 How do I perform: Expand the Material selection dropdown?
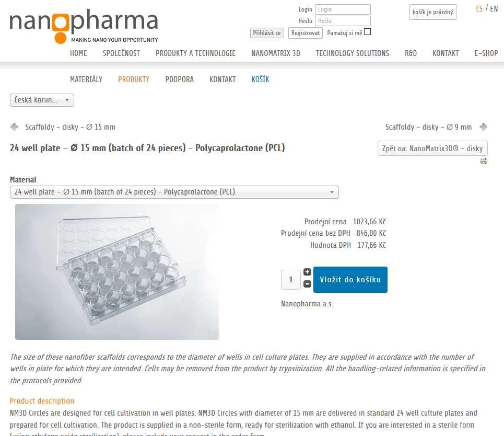click(174, 192)
